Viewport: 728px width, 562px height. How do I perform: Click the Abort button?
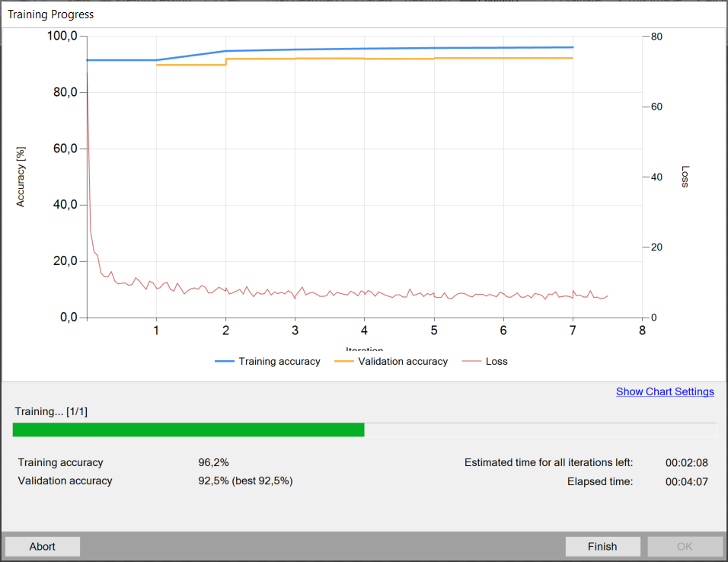pos(43,546)
